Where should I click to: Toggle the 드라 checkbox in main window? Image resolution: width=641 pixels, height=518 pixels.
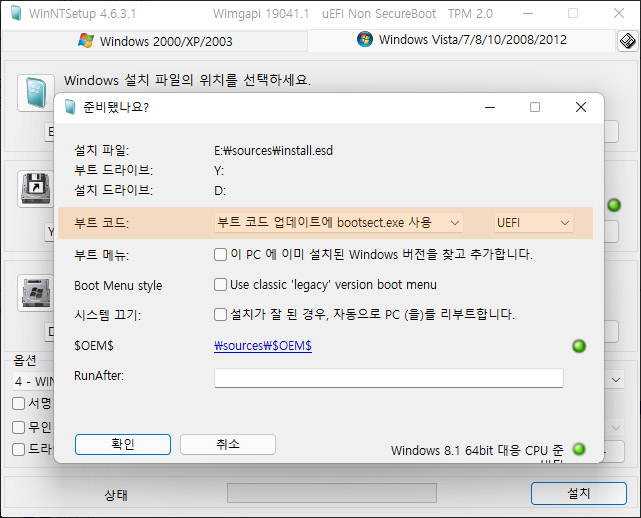coord(18,449)
